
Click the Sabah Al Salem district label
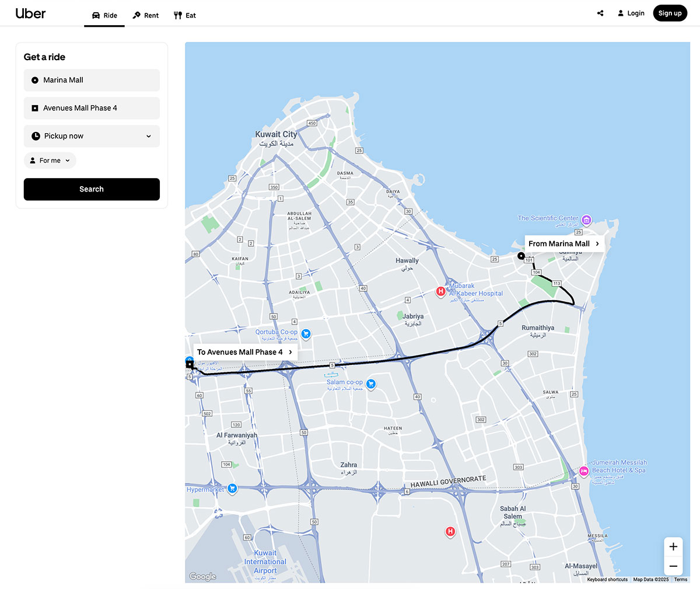point(513,516)
